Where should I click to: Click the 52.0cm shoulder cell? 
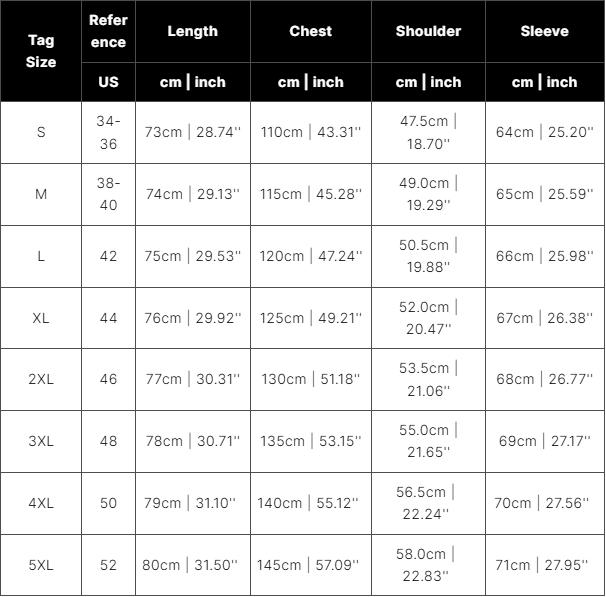coord(428,318)
